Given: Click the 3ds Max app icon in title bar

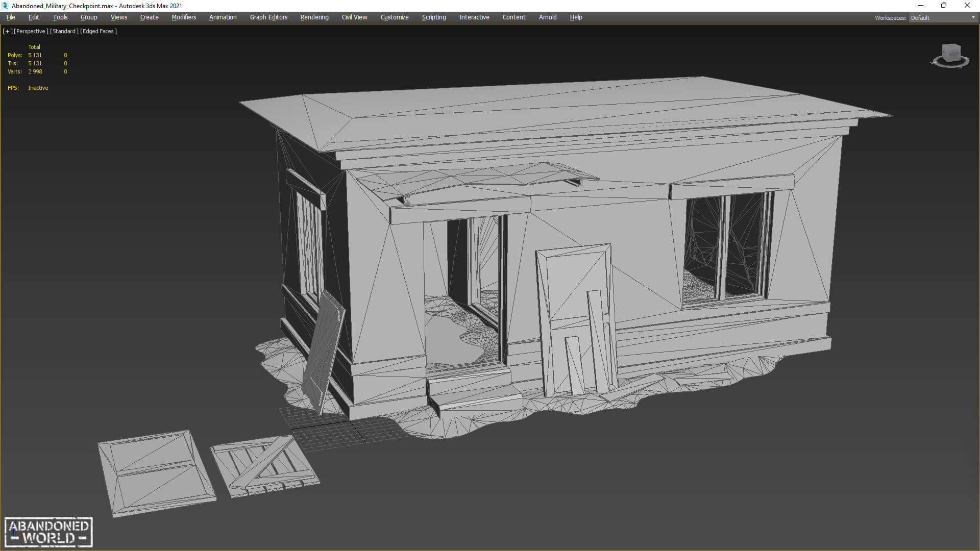Looking at the screenshot, I should (5, 6).
